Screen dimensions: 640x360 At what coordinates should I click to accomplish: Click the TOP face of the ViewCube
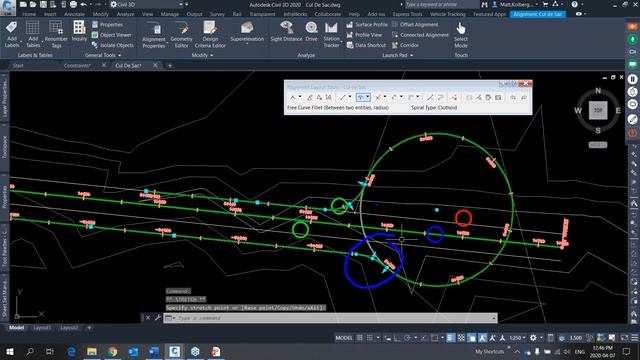(598, 110)
